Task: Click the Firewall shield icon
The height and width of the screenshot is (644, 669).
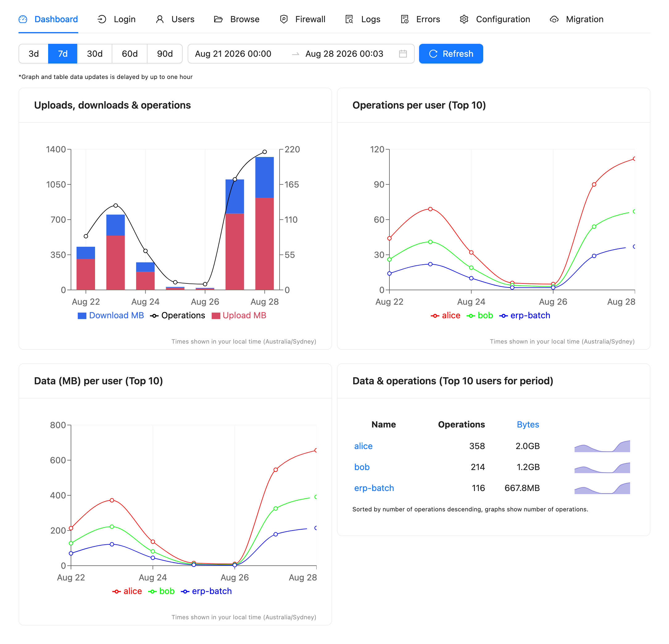Action: pyautogui.click(x=284, y=19)
